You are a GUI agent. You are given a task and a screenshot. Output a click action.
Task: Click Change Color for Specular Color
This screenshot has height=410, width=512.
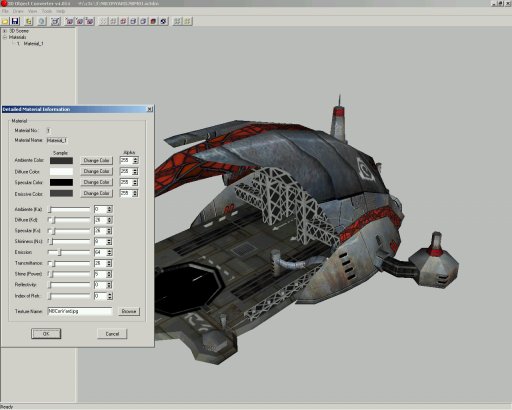pos(96,182)
